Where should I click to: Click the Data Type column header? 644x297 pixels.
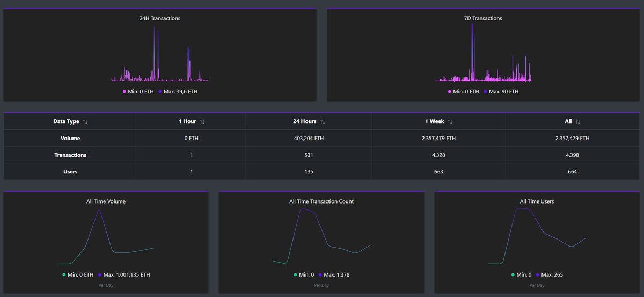[x=70, y=121]
